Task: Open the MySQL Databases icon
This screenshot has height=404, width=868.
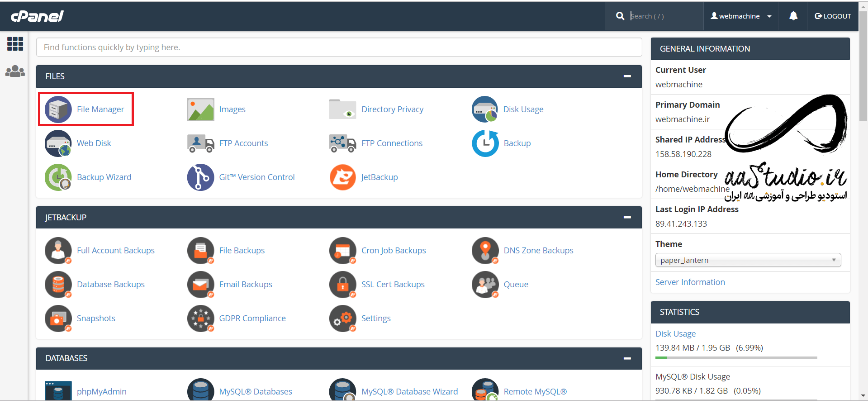Action: [200, 390]
